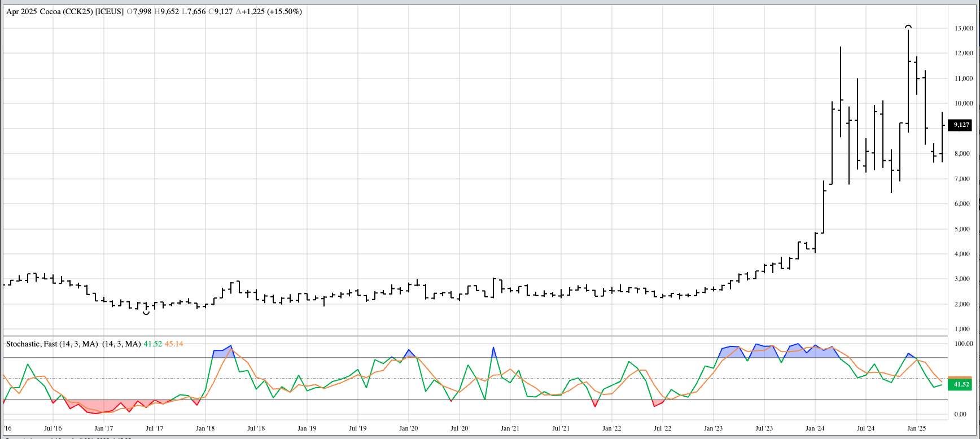The width and height of the screenshot is (980, 439).
Task: Click the Jan '24 date axis label
Action: (815, 428)
